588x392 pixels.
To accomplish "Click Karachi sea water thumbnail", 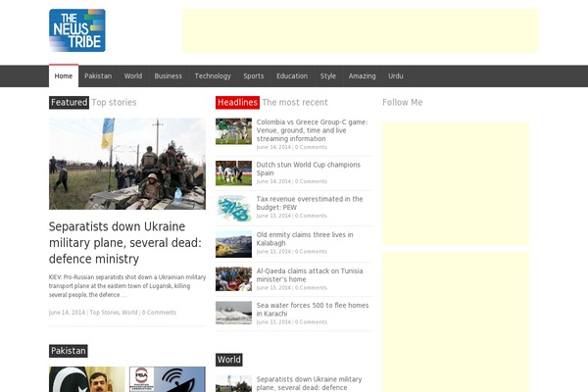I will 233,313.
